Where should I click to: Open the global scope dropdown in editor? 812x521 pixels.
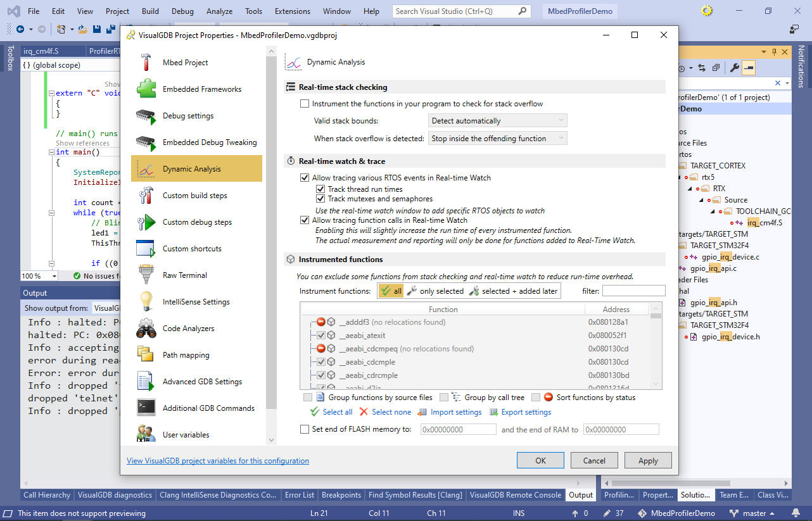(x=70, y=65)
